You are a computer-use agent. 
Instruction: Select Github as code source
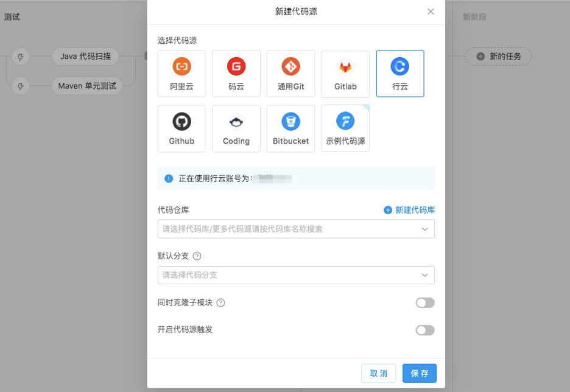[x=181, y=128]
